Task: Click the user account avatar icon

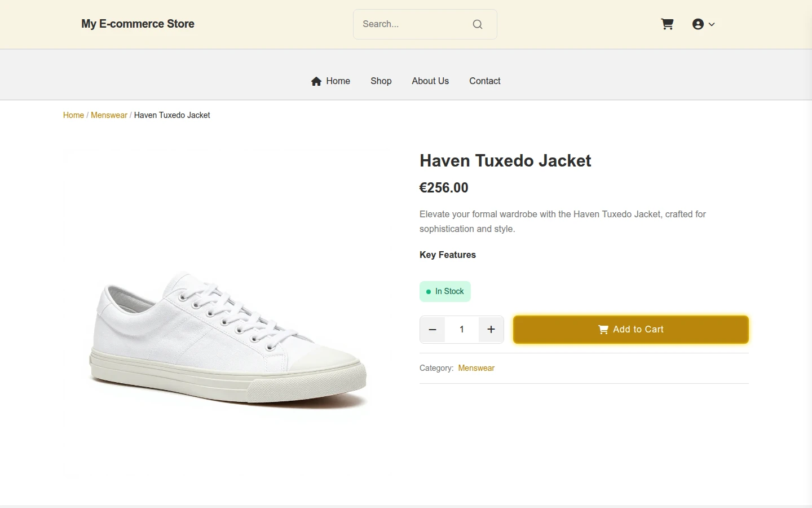Action: click(698, 24)
